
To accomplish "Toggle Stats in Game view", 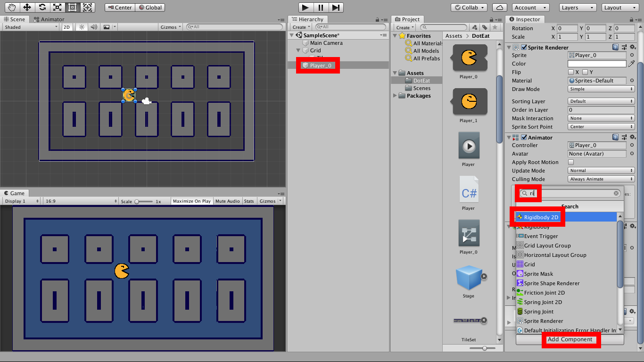I will [249, 201].
